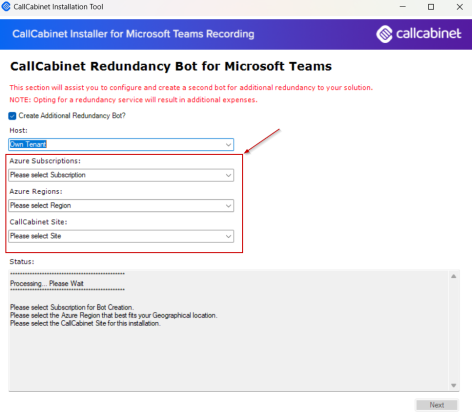Click the callcabinet logo in banner

(419, 34)
